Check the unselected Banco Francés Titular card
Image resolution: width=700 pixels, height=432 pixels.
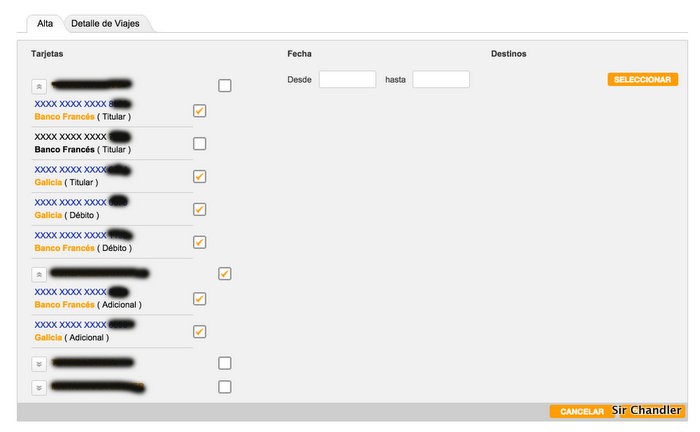tap(200, 144)
